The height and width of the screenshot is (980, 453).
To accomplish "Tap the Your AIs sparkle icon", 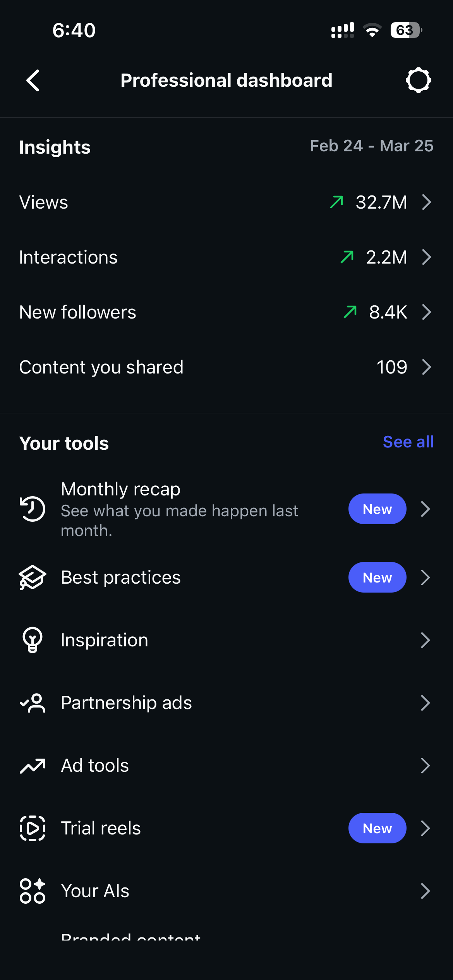I will click(x=33, y=891).
